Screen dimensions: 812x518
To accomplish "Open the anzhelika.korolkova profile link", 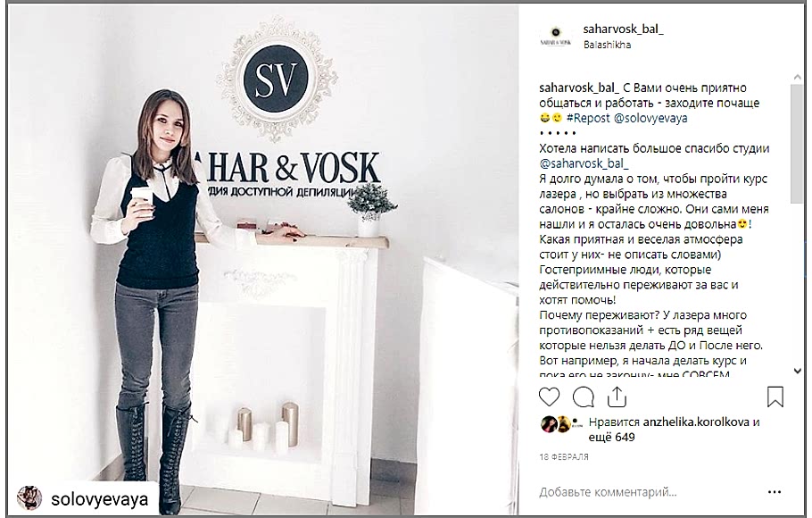I will [x=696, y=422].
